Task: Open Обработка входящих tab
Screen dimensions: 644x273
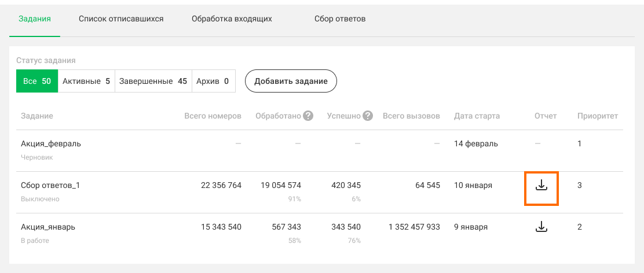Action: (x=232, y=19)
